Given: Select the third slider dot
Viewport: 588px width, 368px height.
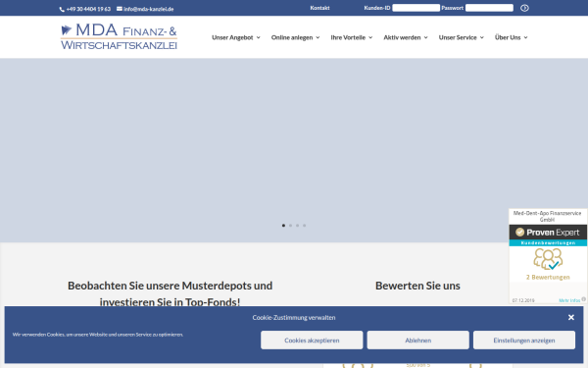Looking at the screenshot, I should click(x=297, y=226).
